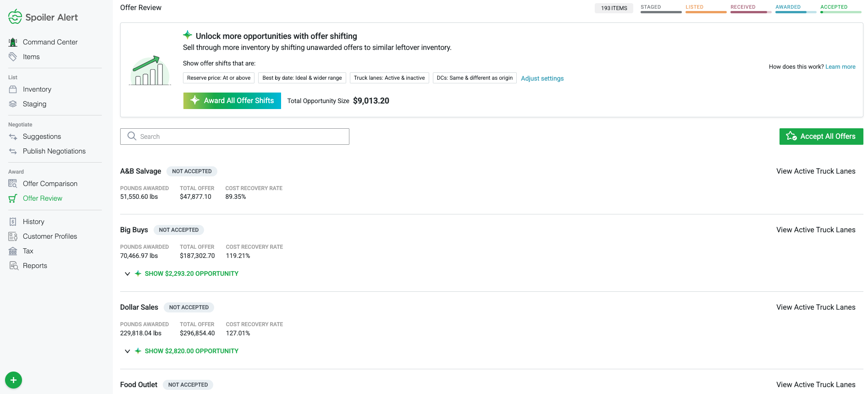Toggle the Truck lanes filter chip
The width and height of the screenshot is (868, 394).
point(389,78)
